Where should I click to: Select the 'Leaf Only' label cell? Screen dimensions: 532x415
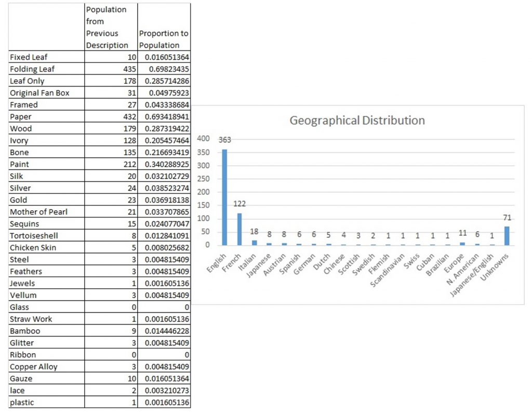(x=46, y=81)
